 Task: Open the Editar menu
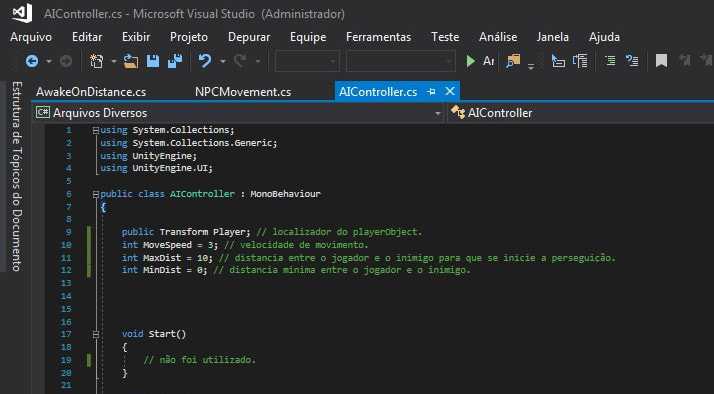tap(87, 37)
